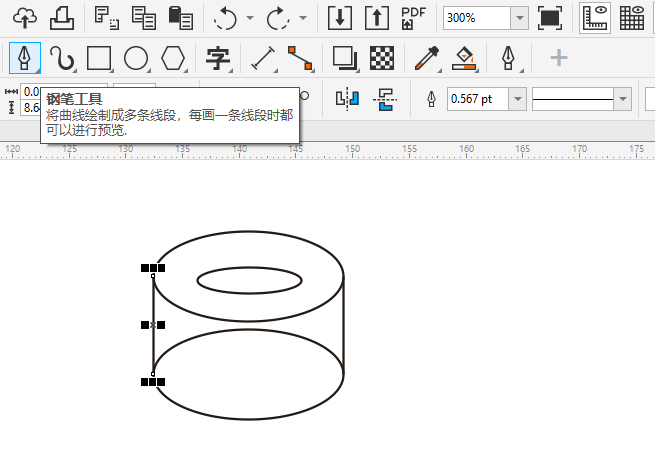
Task: Select the Pen tool
Action: 25,58
